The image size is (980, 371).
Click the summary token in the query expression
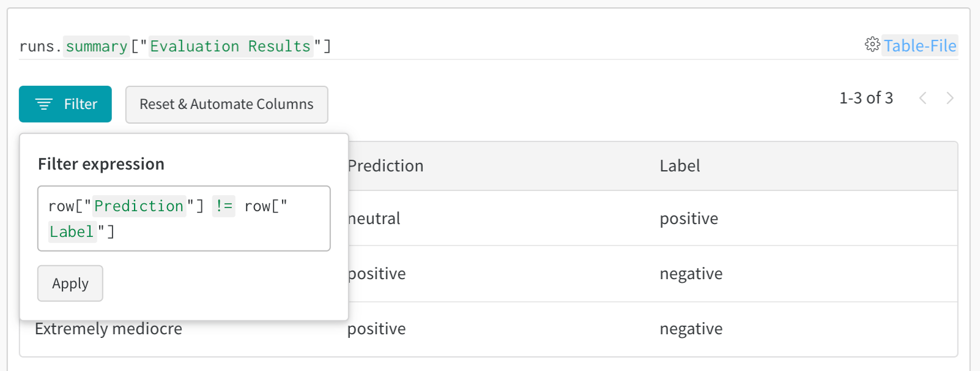(96, 46)
